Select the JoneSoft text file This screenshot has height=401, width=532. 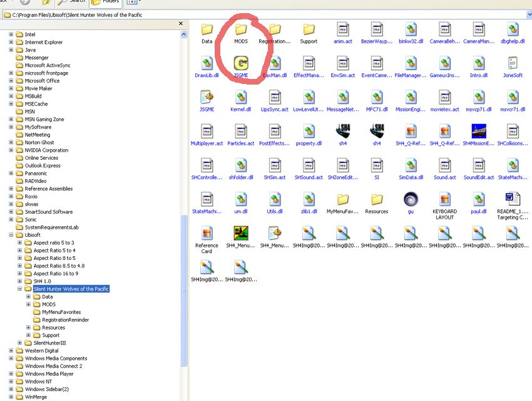(513, 63)
